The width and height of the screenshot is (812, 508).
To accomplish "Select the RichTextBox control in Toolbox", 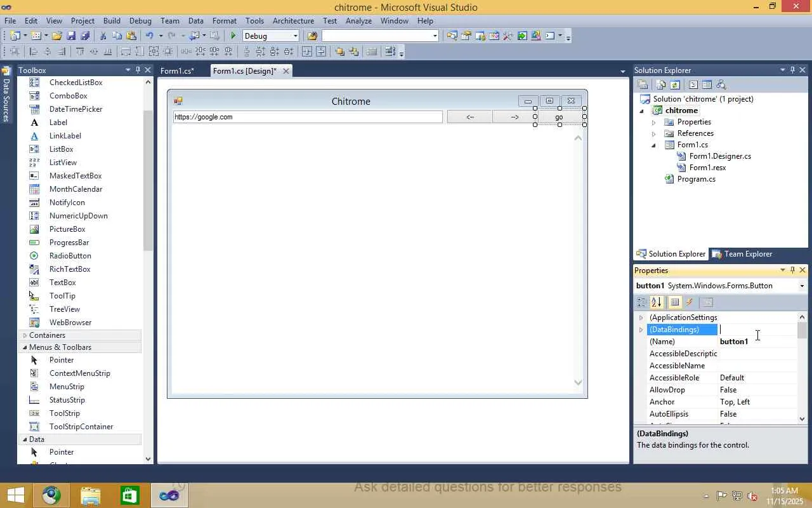I will point(70,269).
